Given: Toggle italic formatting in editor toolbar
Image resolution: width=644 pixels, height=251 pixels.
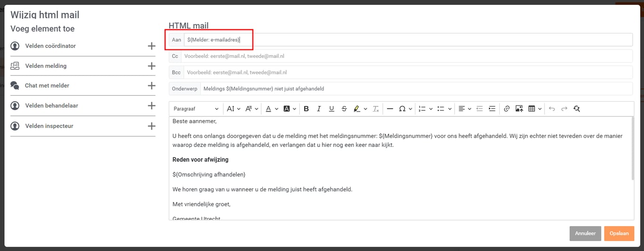Looking at the screenshot, I should pyautogui.click(x=319, y=109).
